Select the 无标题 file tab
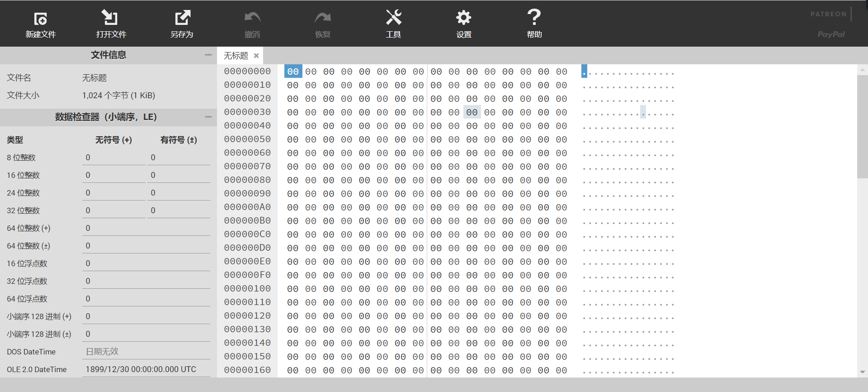Viewport: 868px width, 392px height. 236,56
